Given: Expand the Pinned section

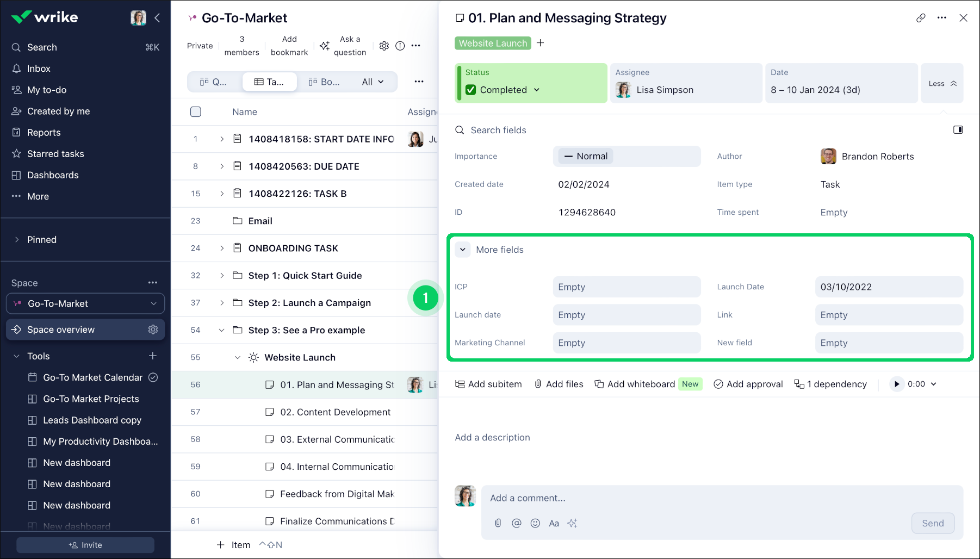Looking at the screenshot, I should coord(16,239).
